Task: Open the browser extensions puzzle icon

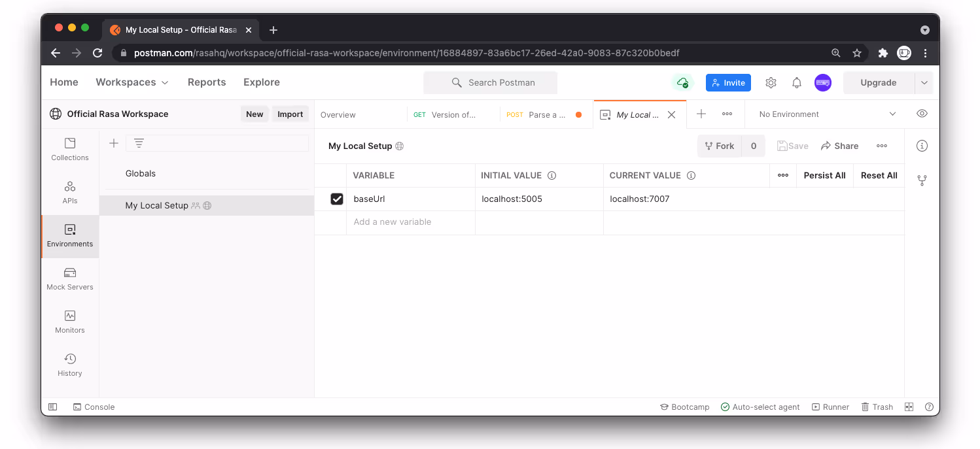Action: point(883,53)
